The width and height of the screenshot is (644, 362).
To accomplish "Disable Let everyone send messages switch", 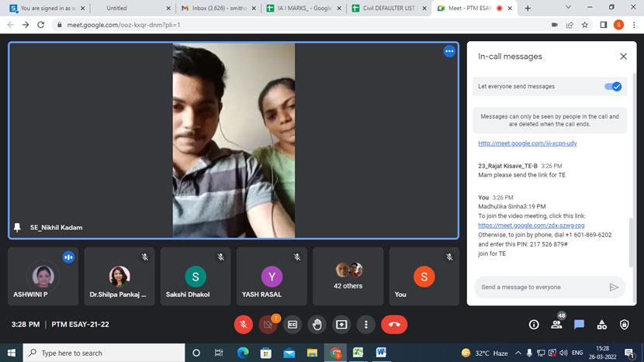I will click(613, 86).
